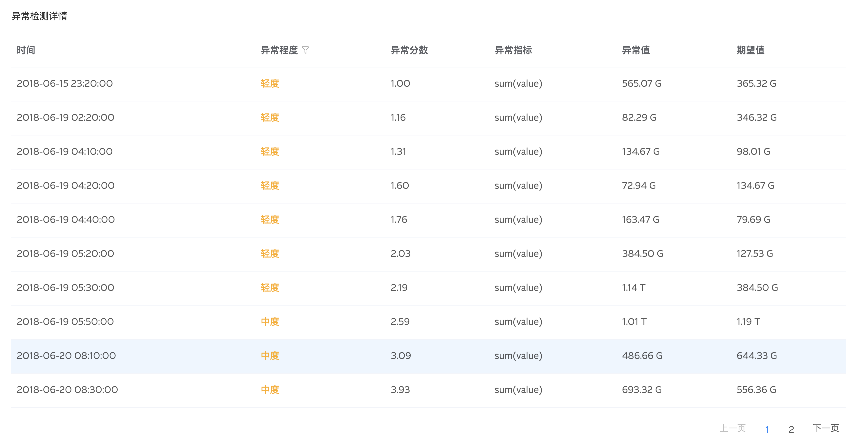Select row timestamp 2018-06-19 05:50:00
Screen dimensions: 868x439
(65, 322)
